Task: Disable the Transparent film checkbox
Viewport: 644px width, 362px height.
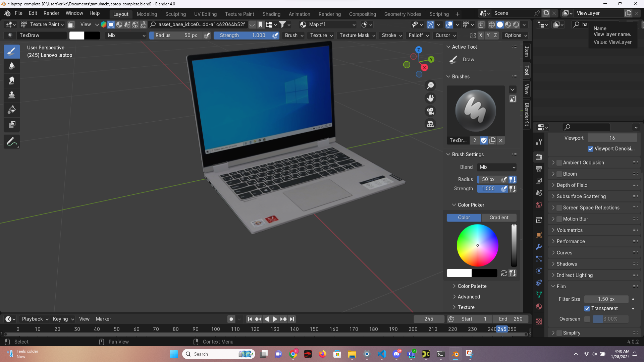Action: 587,308
